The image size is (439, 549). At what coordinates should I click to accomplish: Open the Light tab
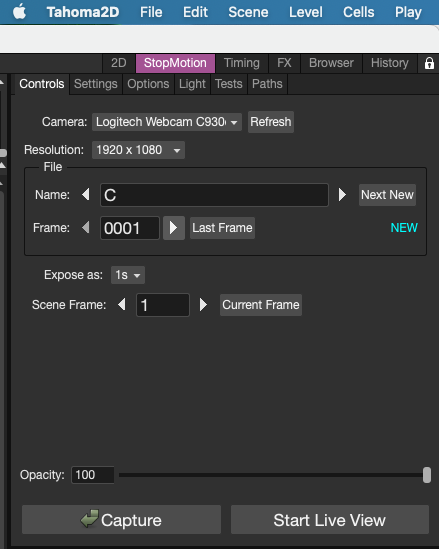point(192,84)
